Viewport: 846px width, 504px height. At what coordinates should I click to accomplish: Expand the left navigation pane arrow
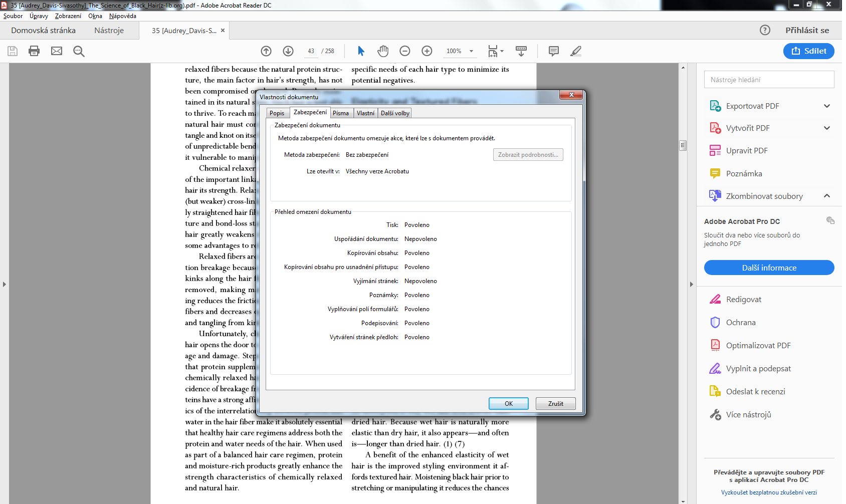tap(5, 284)
